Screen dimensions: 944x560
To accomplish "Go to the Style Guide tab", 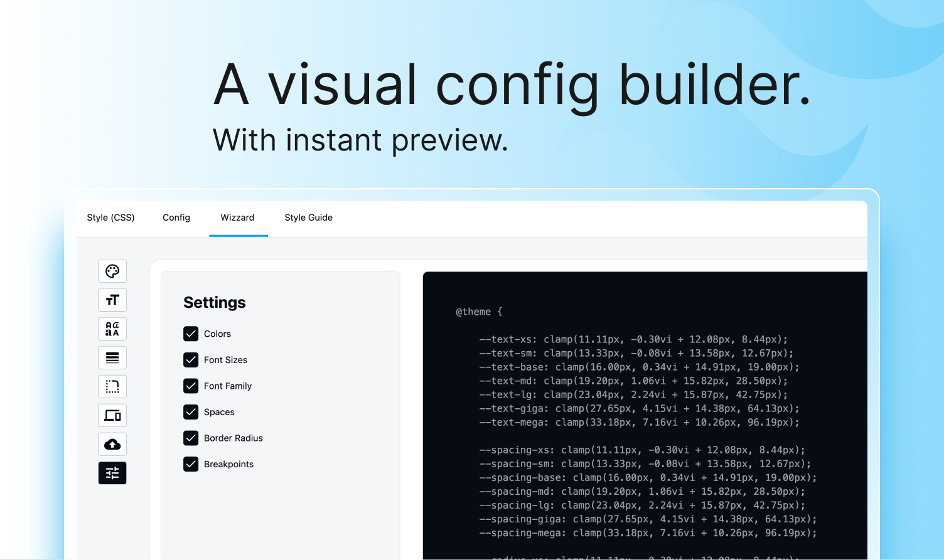I will (308, 218).
